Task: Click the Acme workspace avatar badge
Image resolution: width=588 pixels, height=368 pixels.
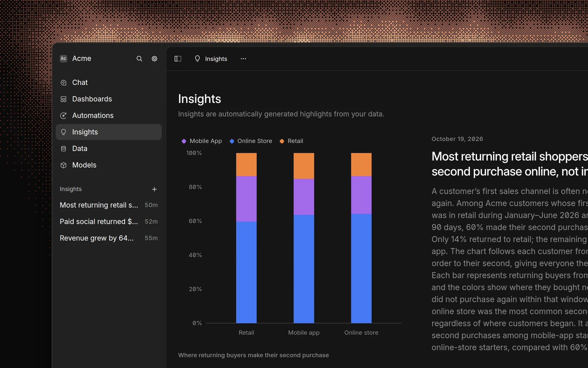Action: click(64, 58)
